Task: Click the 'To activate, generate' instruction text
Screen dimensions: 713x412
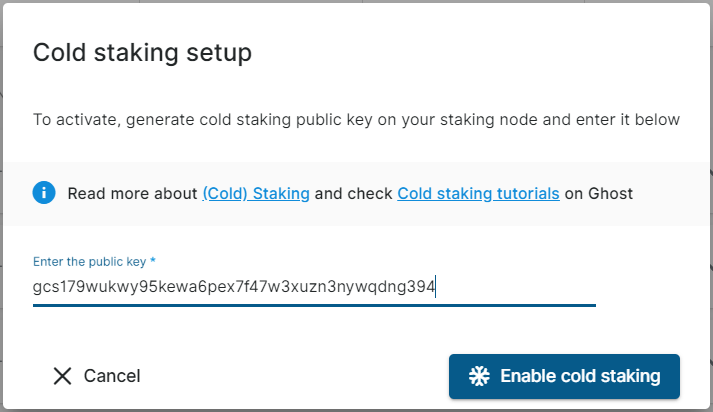Action: pos(120,120)
